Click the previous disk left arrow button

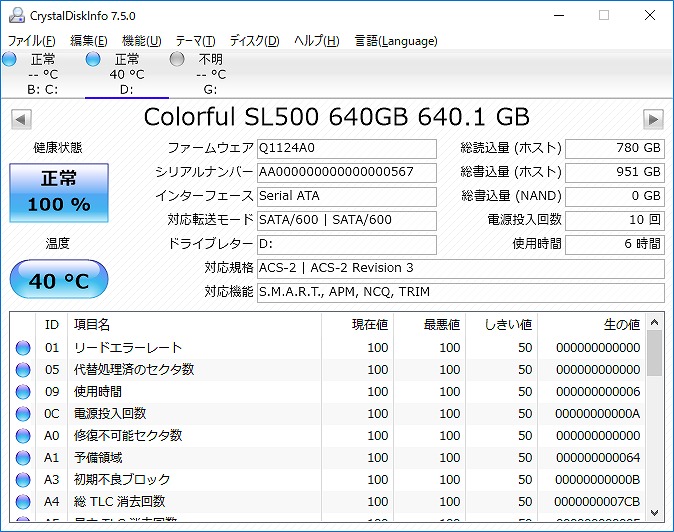(x=20, y=119)
